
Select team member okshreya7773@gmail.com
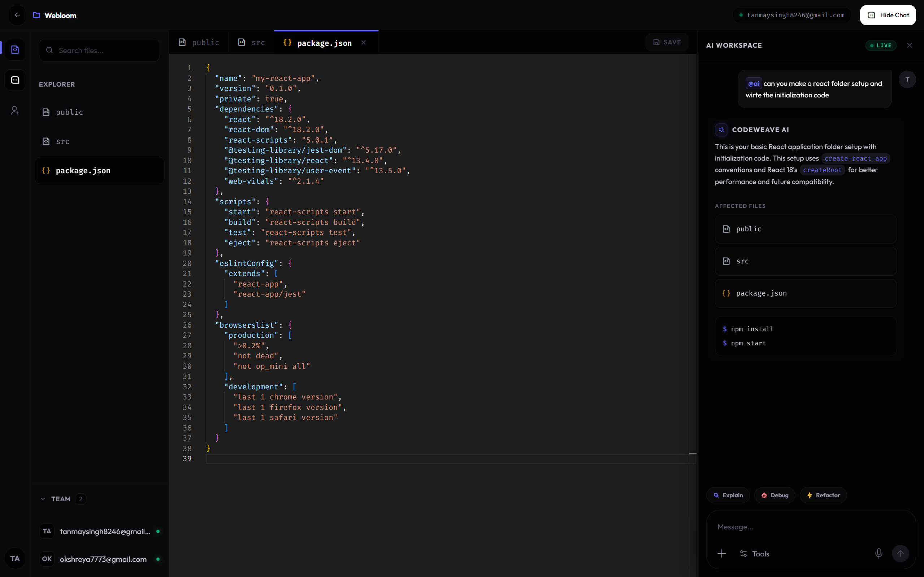click(99, 559)
